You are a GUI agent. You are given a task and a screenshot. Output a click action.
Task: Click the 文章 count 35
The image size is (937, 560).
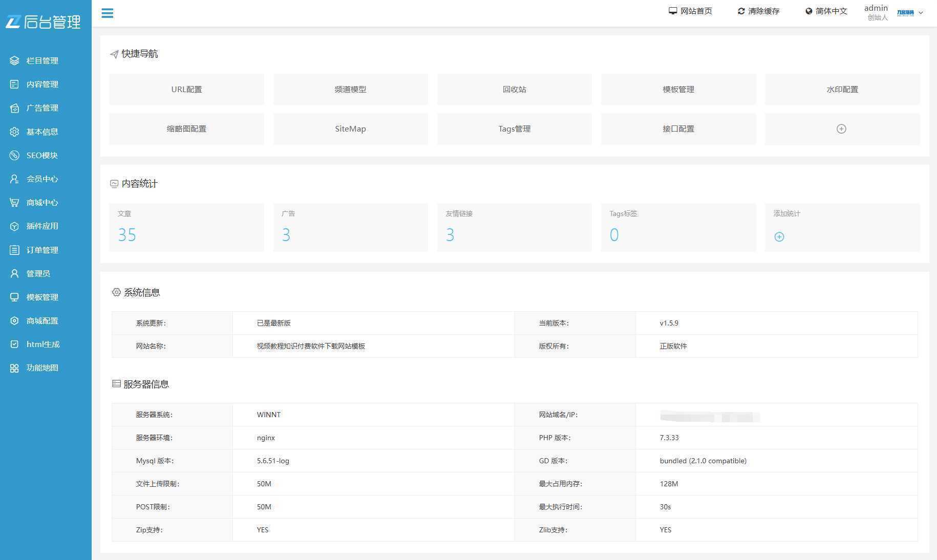coord(127,235)
